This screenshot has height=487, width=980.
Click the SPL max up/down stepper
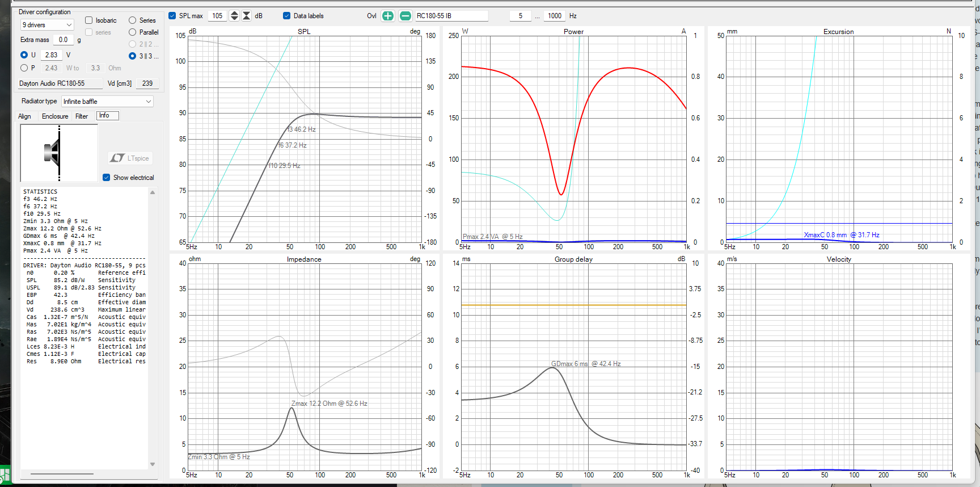click(x=234, y=16)
